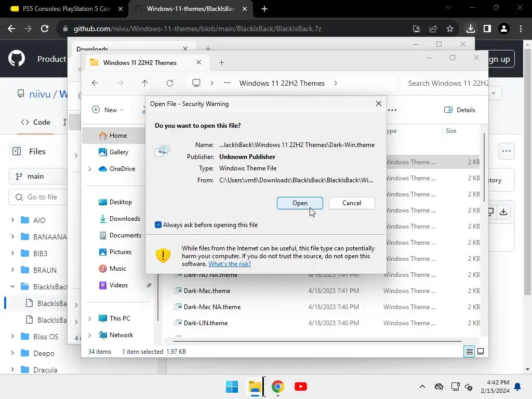Open GitHub three-dot more options button

pos(506,151)
